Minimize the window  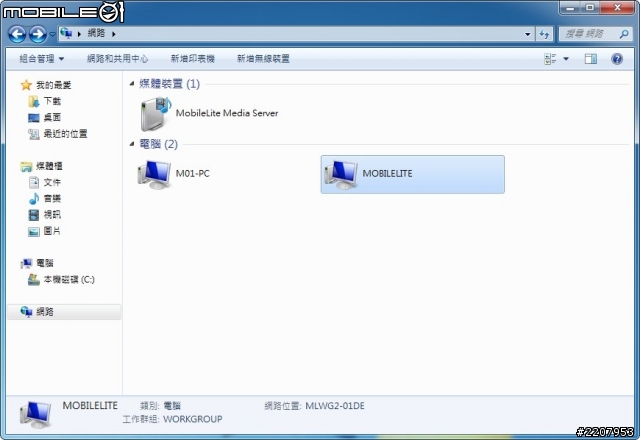coord(570,8)
